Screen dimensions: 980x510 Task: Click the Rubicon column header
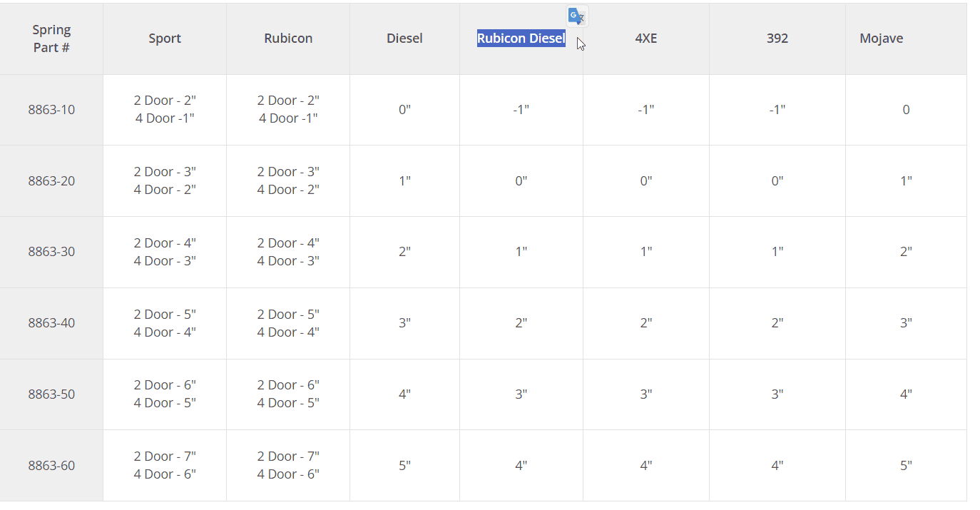coord(288,39)
